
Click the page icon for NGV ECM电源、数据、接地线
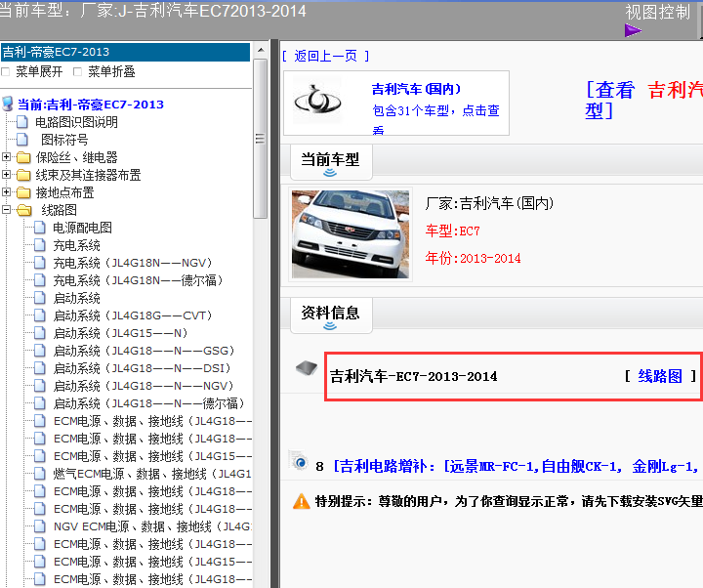point(40,526)
